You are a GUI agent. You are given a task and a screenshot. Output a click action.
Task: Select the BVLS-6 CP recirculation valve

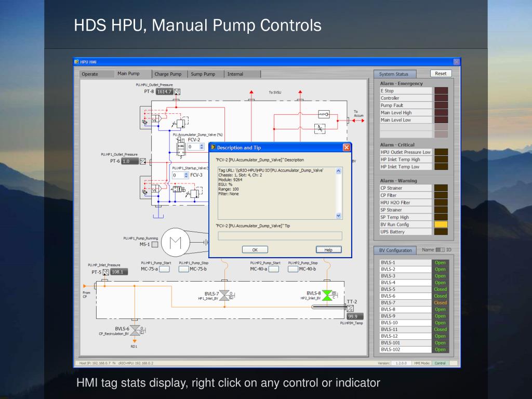135,330
